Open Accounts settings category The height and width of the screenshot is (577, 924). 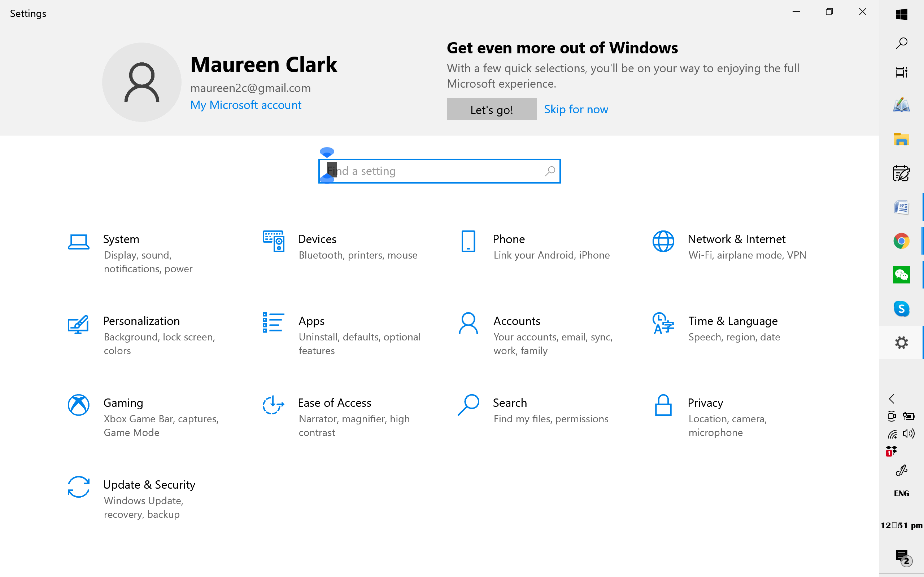pyautogui.click(x=516, y=321)
